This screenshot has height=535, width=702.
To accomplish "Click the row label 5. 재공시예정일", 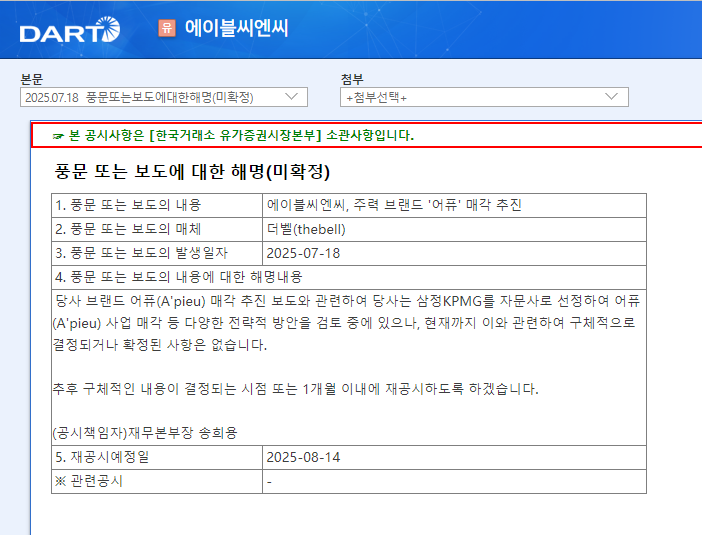I will pyautogui.click(x=102, y=457).
